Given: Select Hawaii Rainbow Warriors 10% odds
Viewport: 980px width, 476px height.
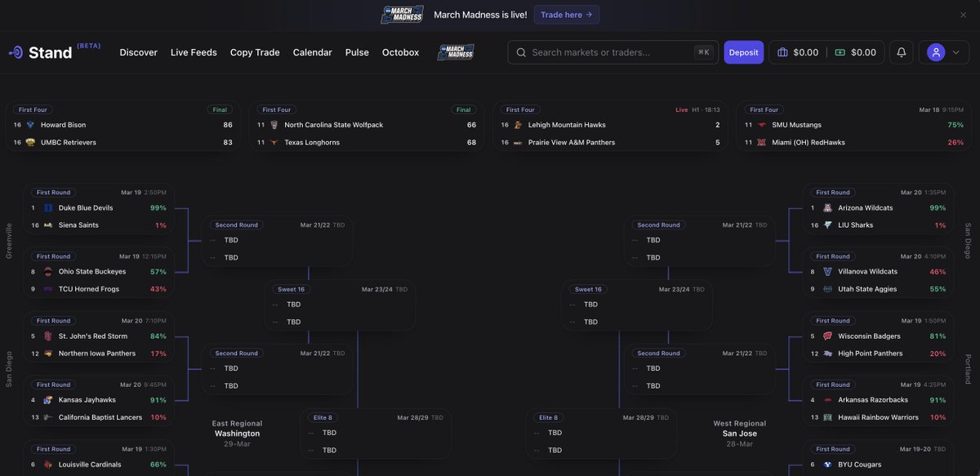Looking at the screenshot, I should point(938,417).
